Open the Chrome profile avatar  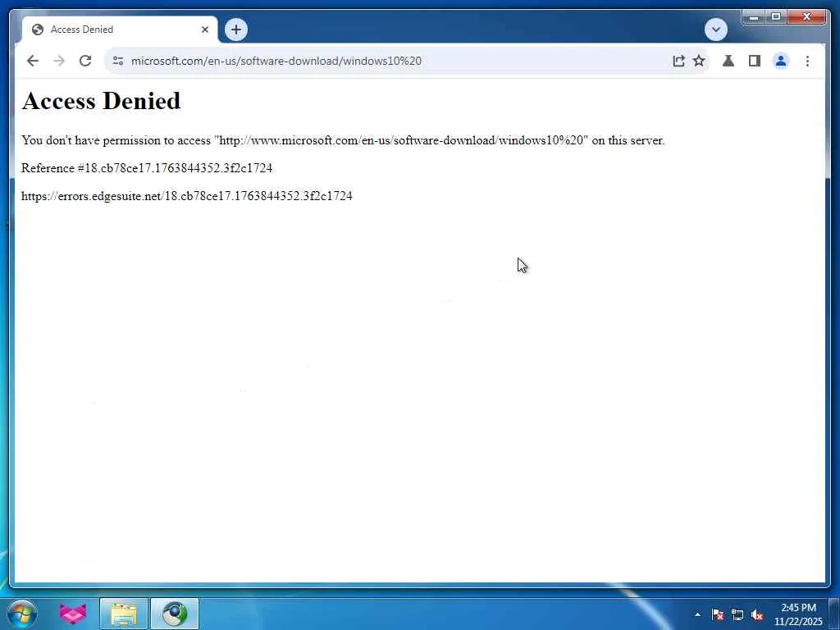781,61
